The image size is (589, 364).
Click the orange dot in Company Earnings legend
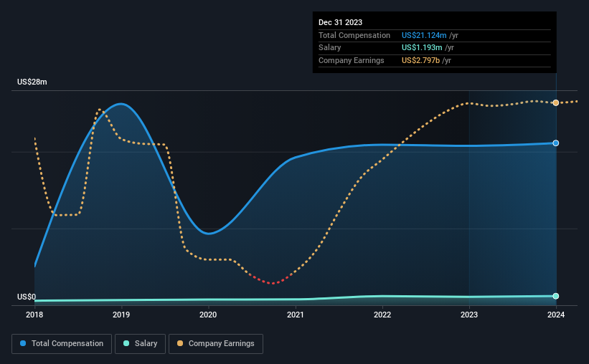(180, 343)
